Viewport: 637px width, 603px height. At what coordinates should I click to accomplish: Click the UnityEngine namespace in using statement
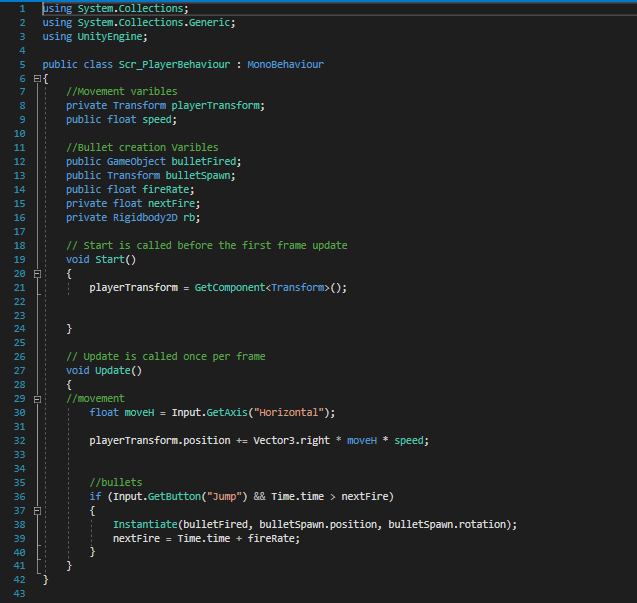click(x=112, y=36)
